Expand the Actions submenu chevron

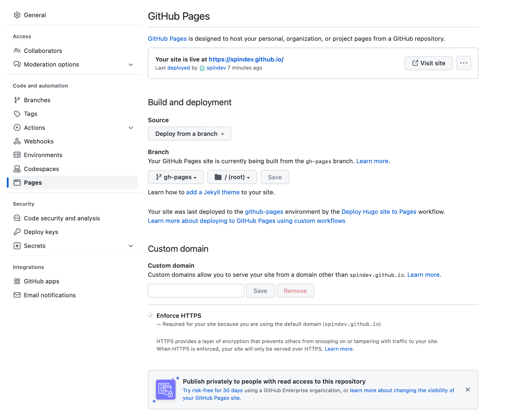point(131,128)
